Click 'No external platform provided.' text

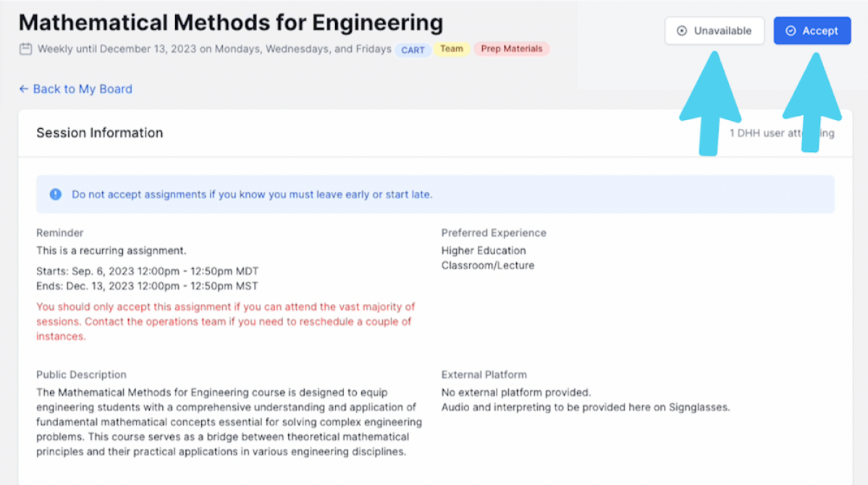516,392
